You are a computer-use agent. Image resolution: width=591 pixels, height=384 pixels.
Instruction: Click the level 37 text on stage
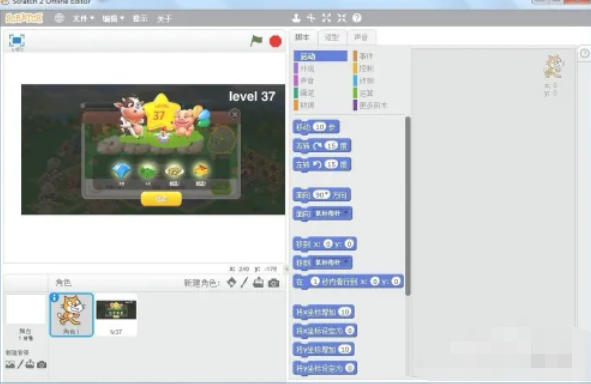coord(252,96)
